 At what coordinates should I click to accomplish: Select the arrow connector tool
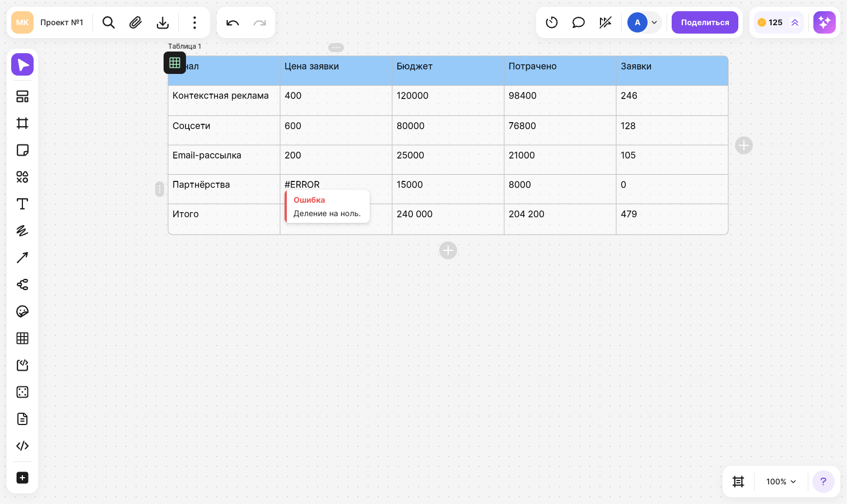pyautogui.click(x=22, y=258)
